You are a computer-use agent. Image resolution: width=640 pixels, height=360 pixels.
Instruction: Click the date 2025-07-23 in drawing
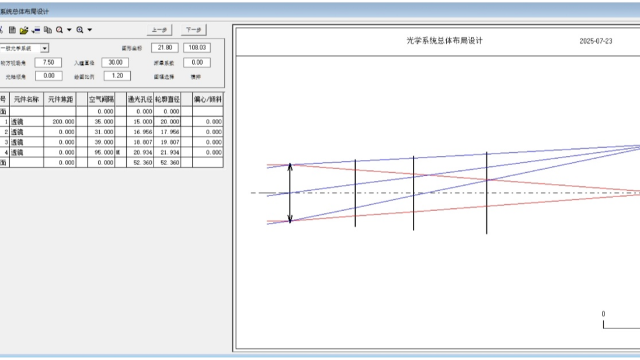(596, 41)
